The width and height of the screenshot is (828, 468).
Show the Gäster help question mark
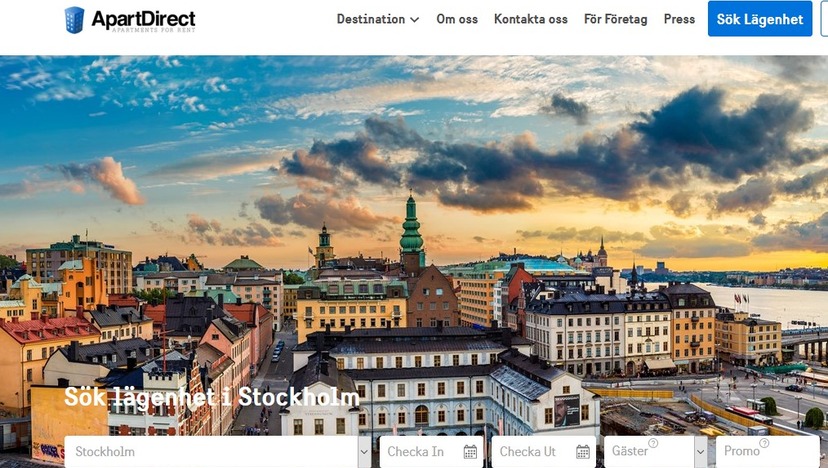[653, 443]
